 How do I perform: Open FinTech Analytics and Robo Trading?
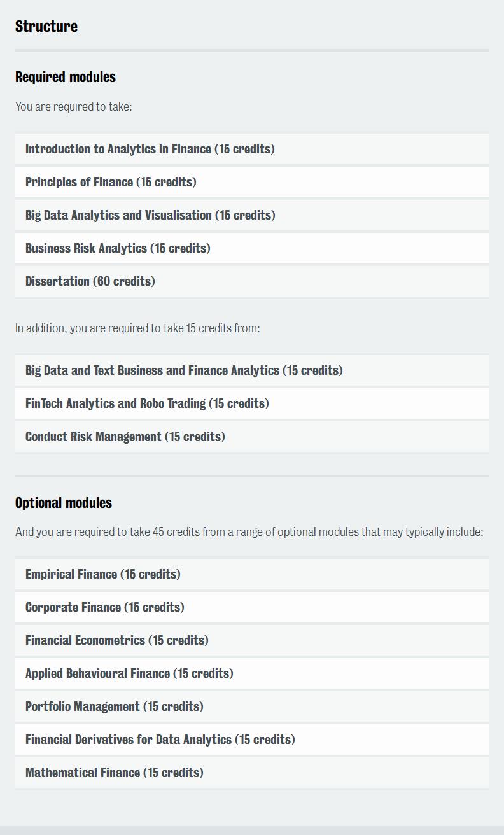click(252, 403)
